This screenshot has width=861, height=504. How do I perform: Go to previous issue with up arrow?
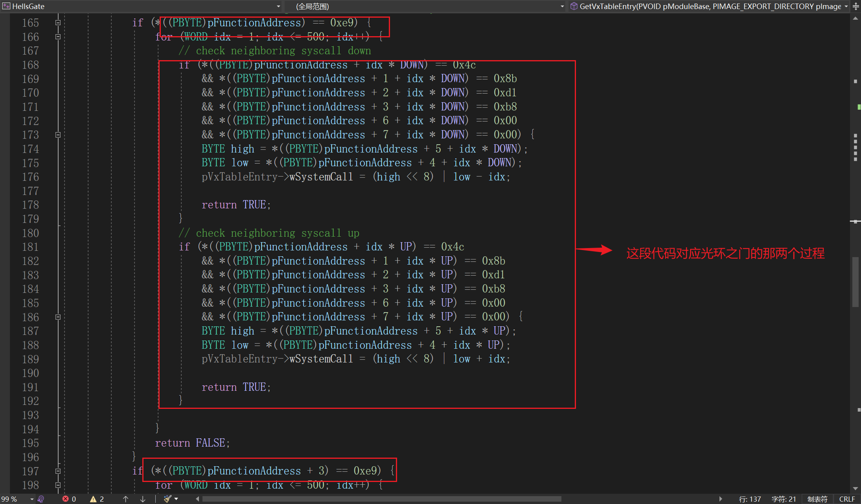click(125, 499)
